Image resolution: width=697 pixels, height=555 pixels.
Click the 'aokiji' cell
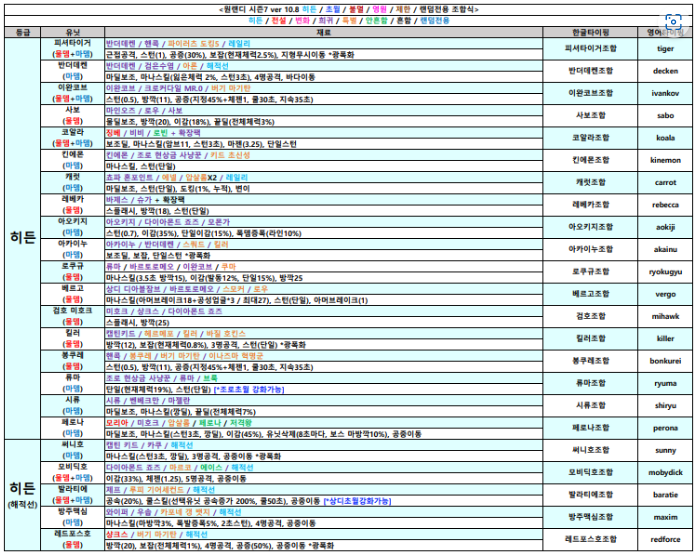tap(665, 227)
